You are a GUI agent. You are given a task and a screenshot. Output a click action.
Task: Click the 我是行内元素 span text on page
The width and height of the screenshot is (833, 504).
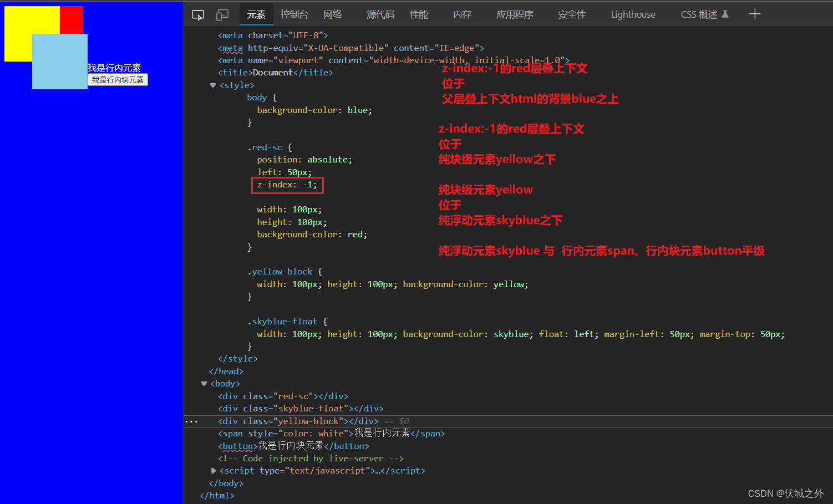coord(114,68)
